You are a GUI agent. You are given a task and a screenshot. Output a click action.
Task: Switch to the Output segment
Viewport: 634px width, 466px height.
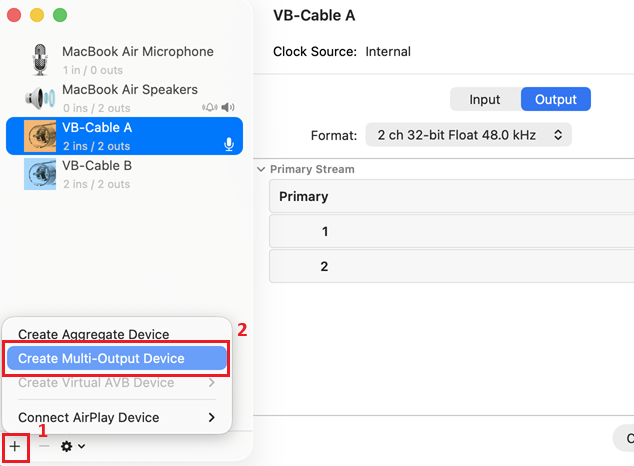click(556, 99)
